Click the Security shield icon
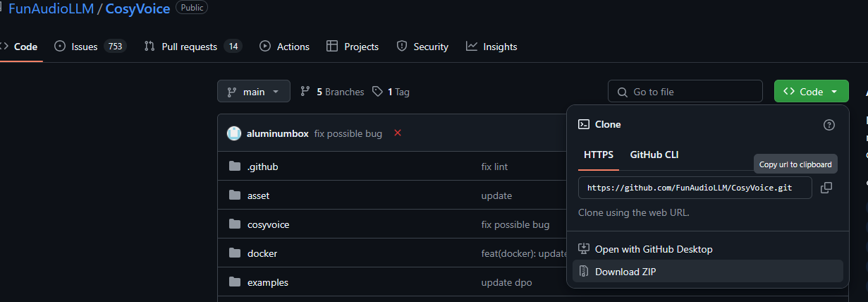The image size is (868, 302). tap(402, 47)
